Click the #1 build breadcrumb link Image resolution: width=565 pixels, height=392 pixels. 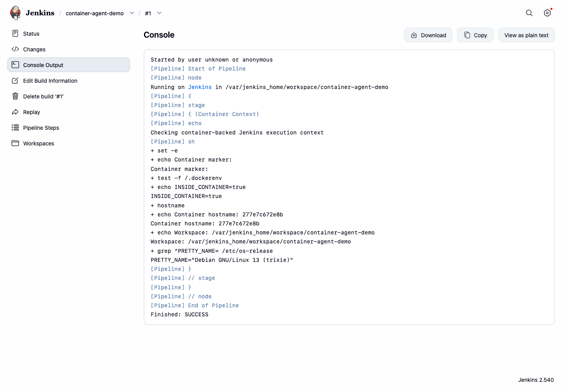pos(148,13)
